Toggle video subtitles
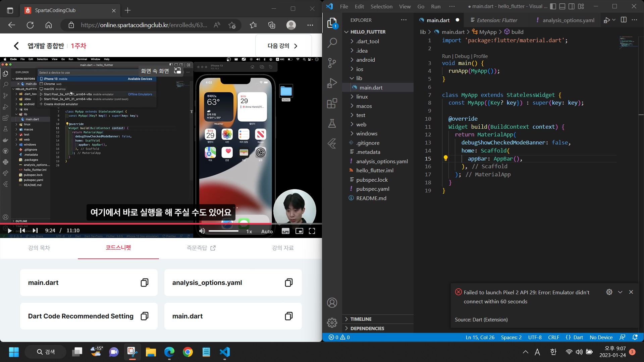Viewport: 644px width, 362px height. point(285,231)
